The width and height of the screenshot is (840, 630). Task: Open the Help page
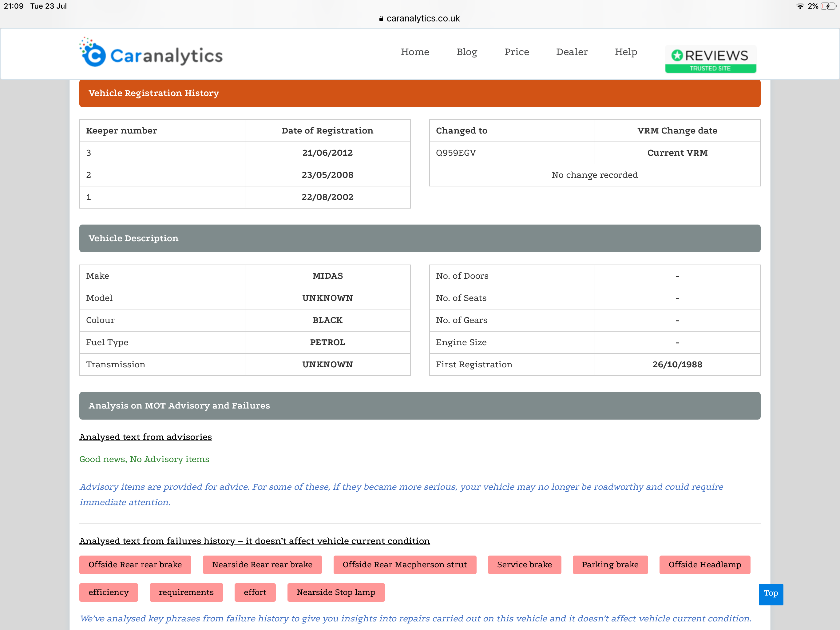[625, 52]
